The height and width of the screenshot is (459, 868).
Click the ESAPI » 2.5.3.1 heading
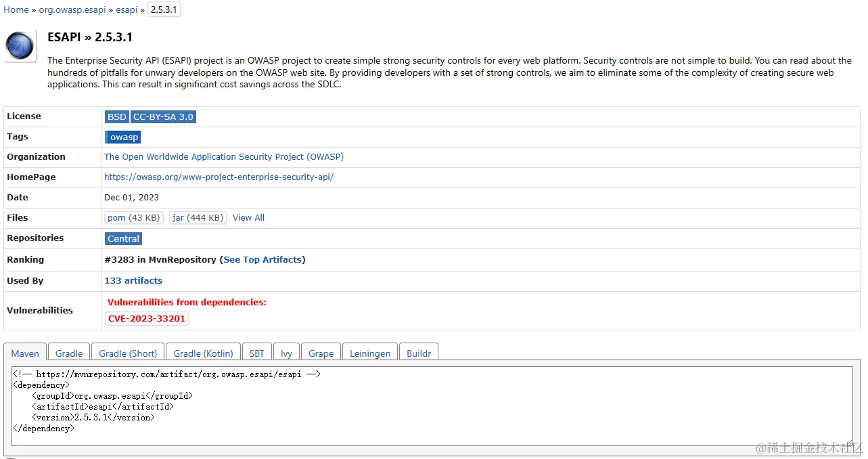(90, 37)
